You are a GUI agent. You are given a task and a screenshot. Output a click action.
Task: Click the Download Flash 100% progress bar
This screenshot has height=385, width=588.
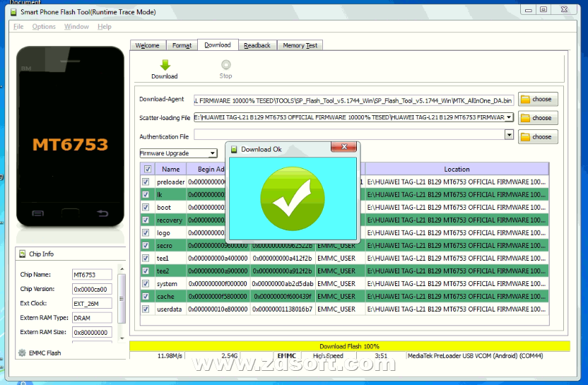[350, 346]
